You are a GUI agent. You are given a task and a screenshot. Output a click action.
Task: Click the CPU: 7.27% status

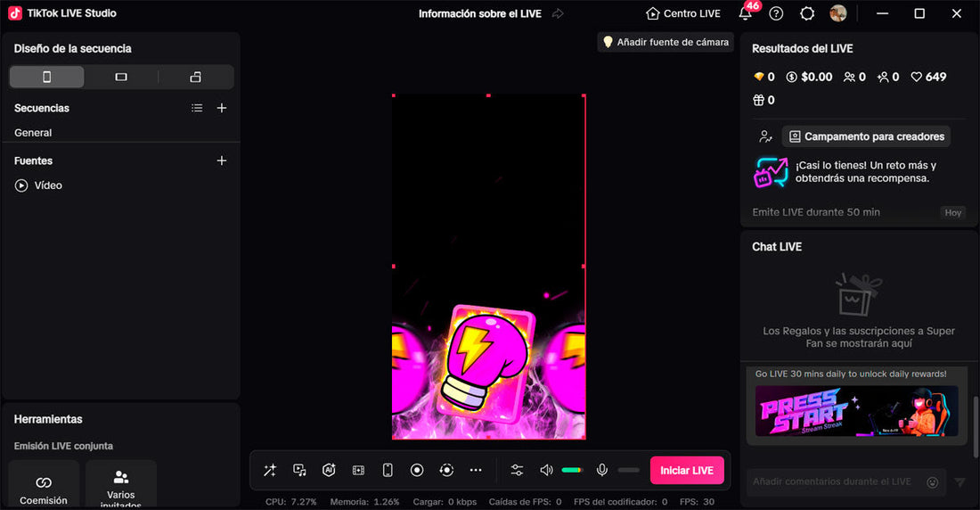tap(290, 502)
